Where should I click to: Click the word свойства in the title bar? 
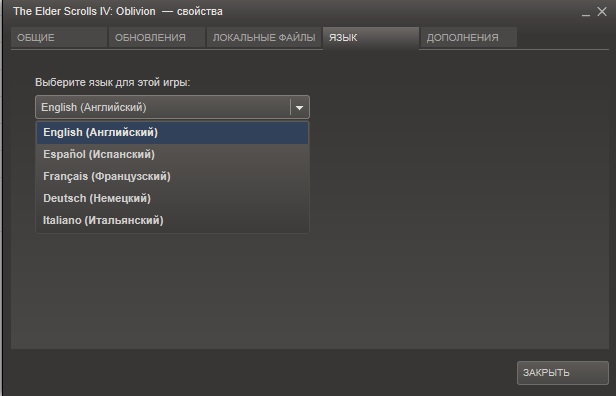(200, 11)
